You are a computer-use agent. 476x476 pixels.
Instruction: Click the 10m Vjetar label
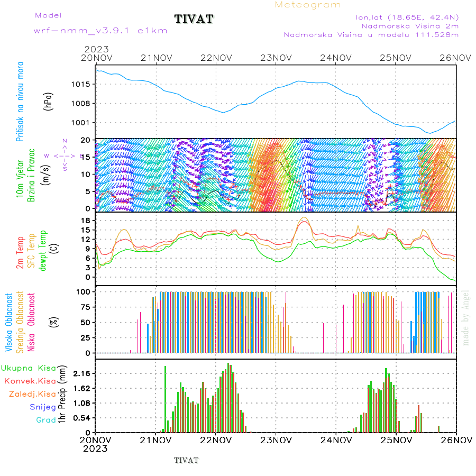tap(20, 179)
